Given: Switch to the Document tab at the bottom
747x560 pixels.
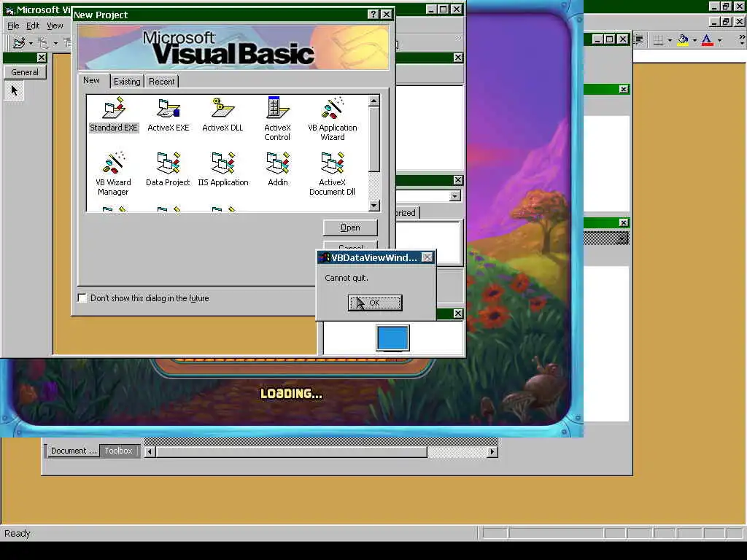Looking at the screenshot, I should coord(74,451).
